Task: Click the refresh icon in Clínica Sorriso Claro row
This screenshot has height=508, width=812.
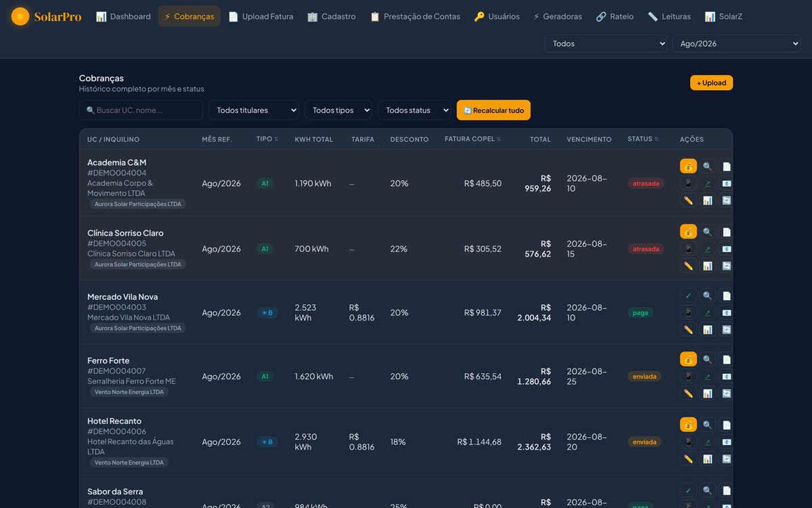Action: pyautogui.click(x=726, y=266)
